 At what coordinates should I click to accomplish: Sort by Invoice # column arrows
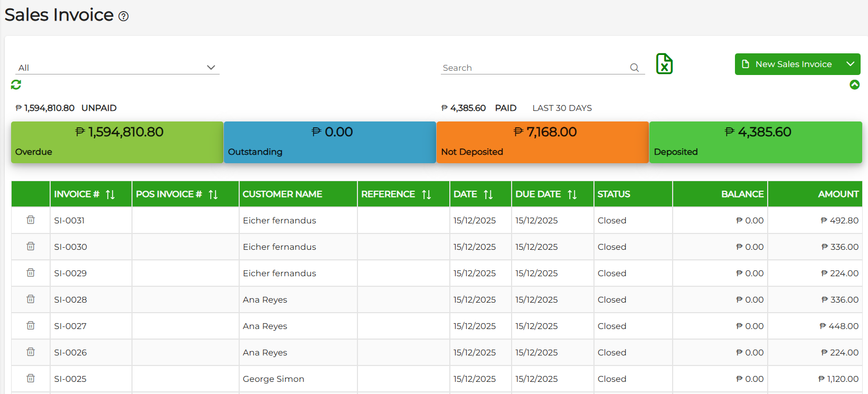tap(110, 194)
